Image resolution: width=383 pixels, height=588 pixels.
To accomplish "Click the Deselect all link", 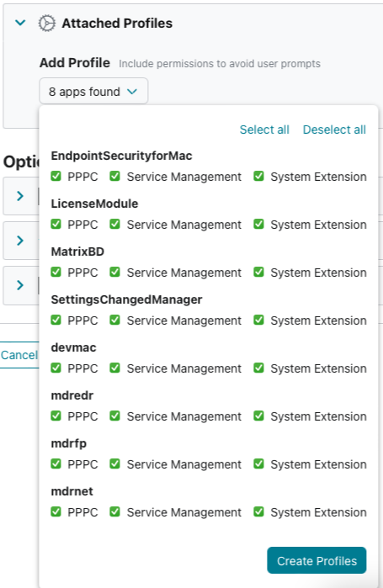I will coord(334,130).
